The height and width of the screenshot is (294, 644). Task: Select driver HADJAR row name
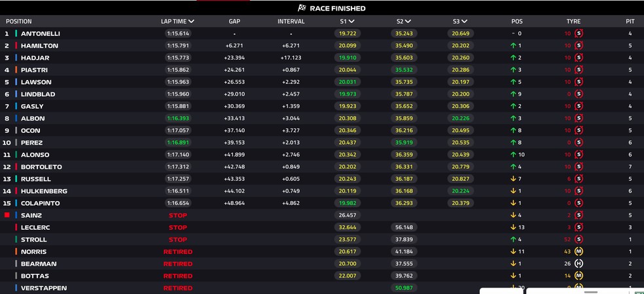35,58
